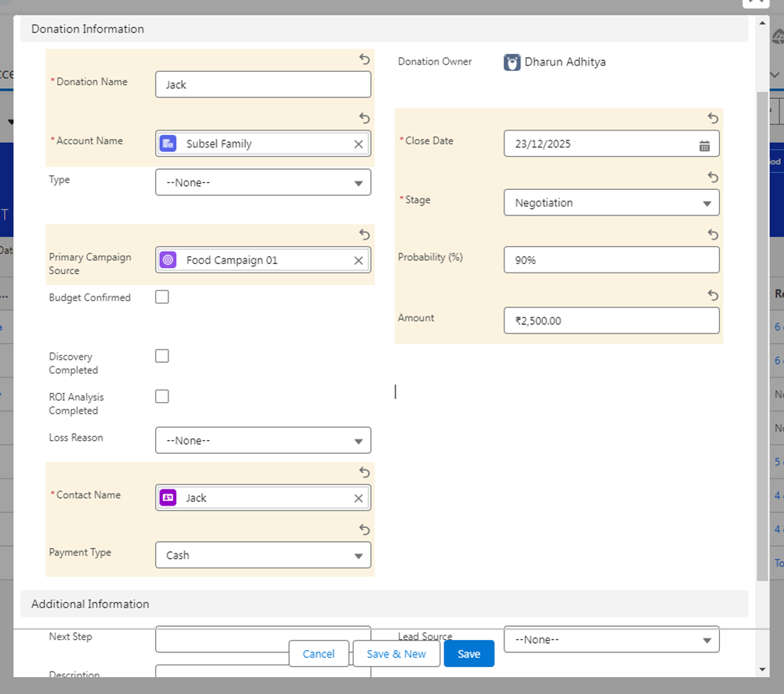Open the Payment Type dropdown showing Cash
This screenshot has width=784, height=694.
[263, 555]
